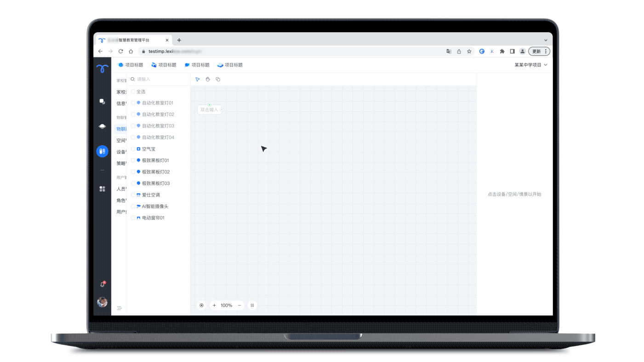Zoom in with the plus button
644x362 pixels.
click(x=214, y=305)
